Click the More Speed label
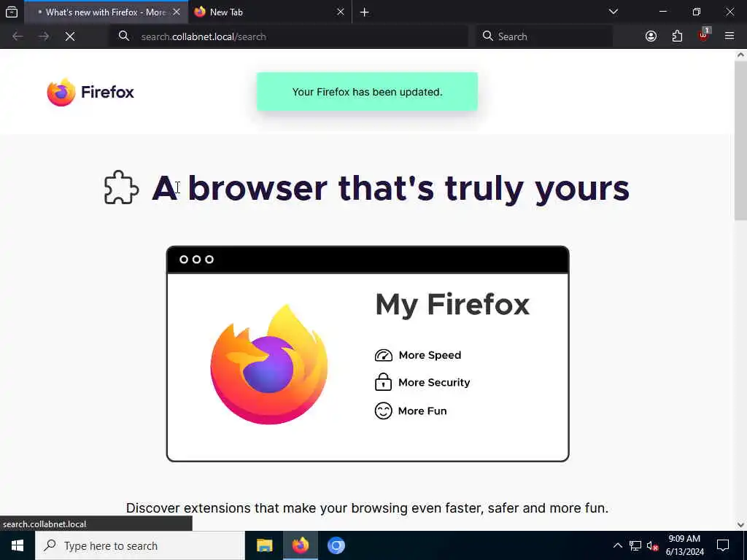 (430, 355)
